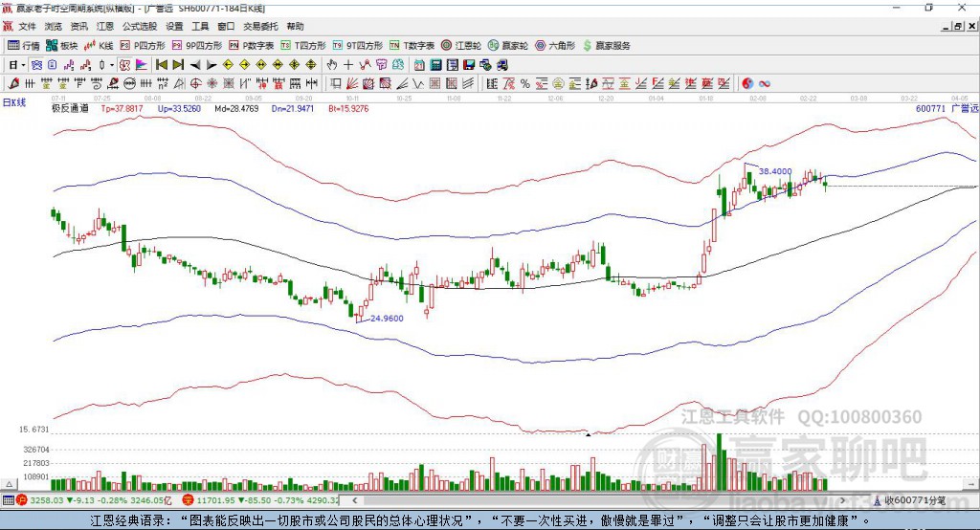Open the 帮助 menu
This screenshot has height=530, width=980.
(295, 26)
